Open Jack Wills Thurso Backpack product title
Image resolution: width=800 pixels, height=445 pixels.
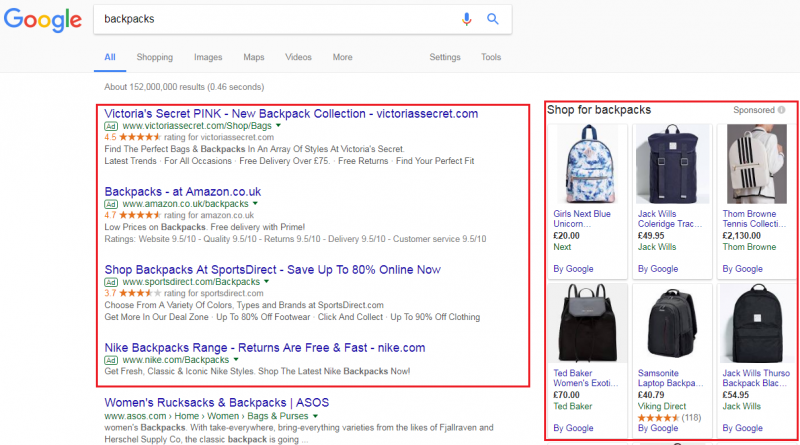tap(756, 378)
